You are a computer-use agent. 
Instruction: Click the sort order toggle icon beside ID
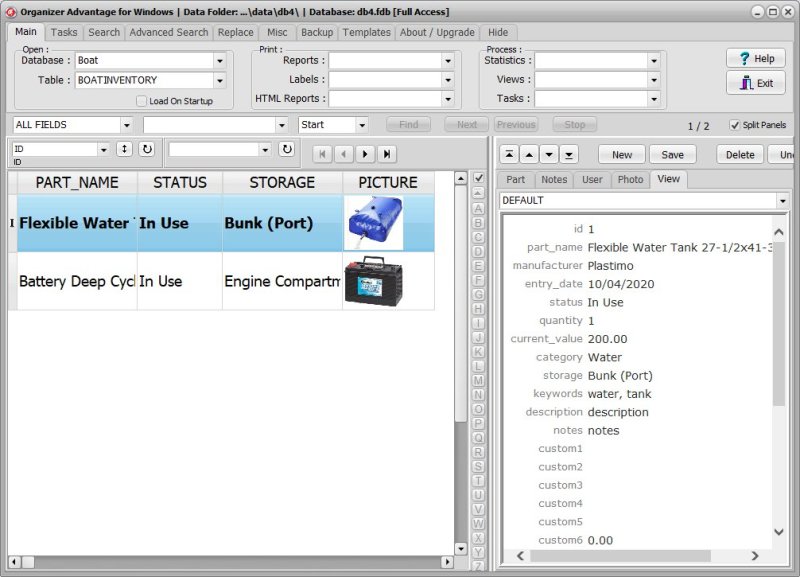click(124, 149)
